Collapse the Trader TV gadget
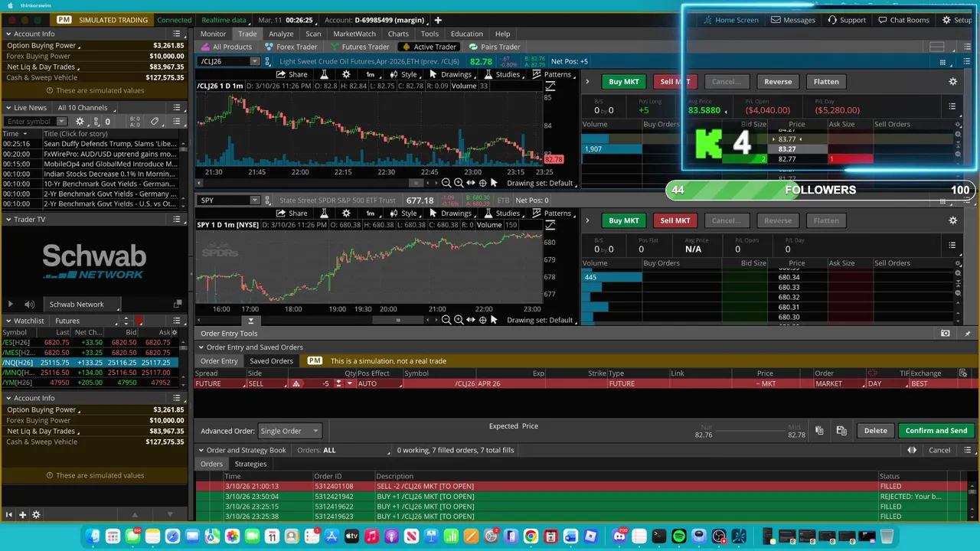This screenshot has width=980, height=551. coord(8,220)
